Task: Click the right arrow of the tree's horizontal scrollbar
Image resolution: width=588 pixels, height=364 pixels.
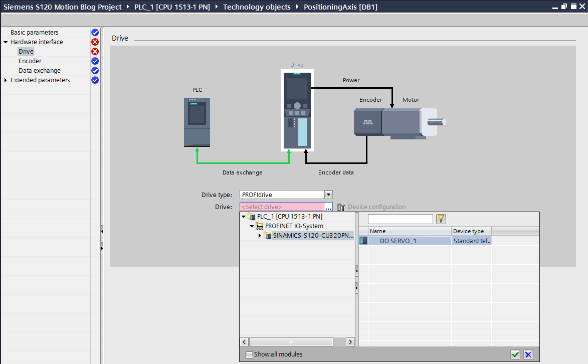Action: point(350,342)
